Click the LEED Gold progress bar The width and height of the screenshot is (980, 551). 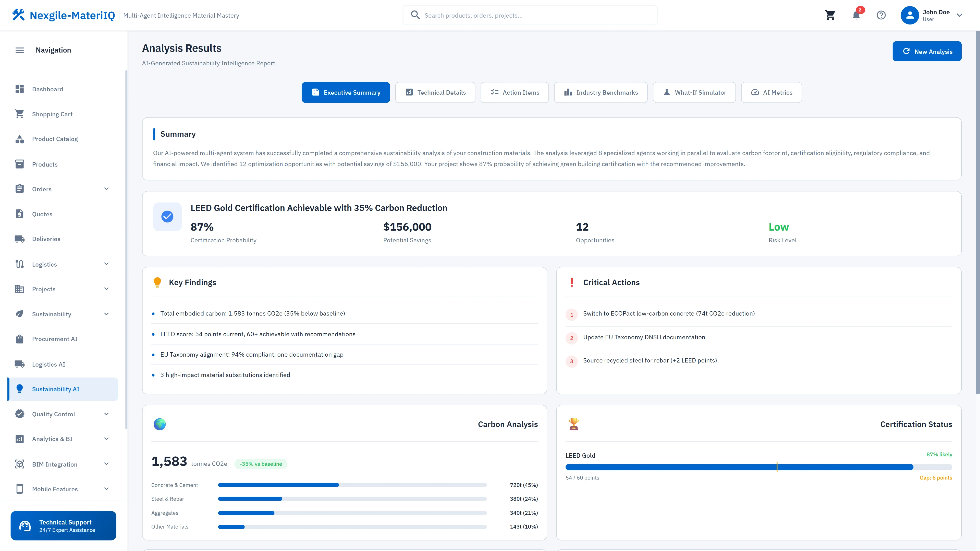point(758,467)
